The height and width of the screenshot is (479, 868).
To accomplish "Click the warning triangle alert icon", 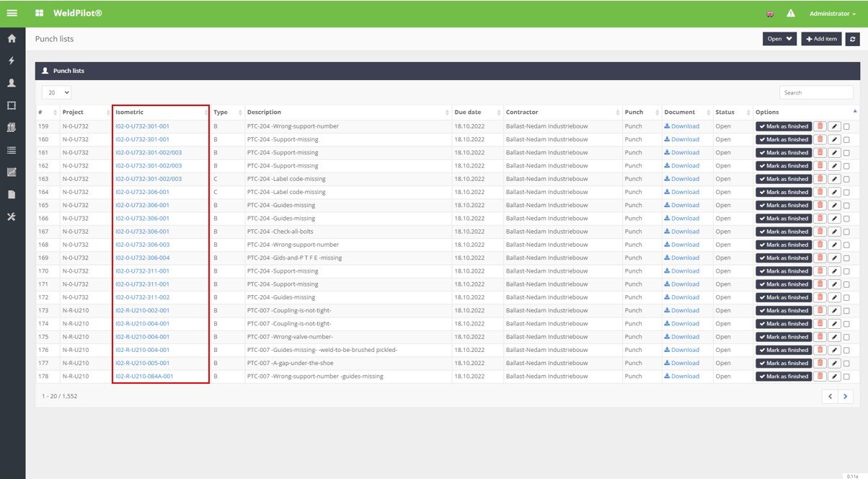I will click(790, 14).
